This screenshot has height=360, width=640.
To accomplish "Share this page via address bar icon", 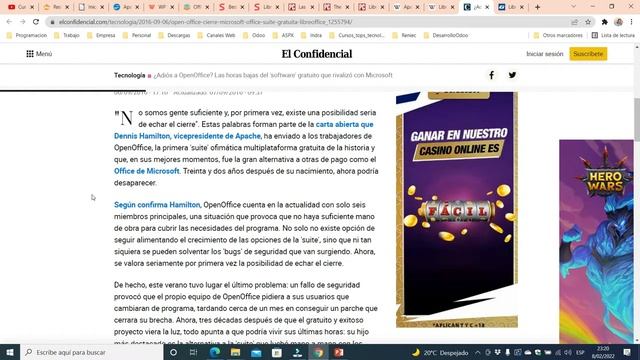I will click(x=574, y=22).
